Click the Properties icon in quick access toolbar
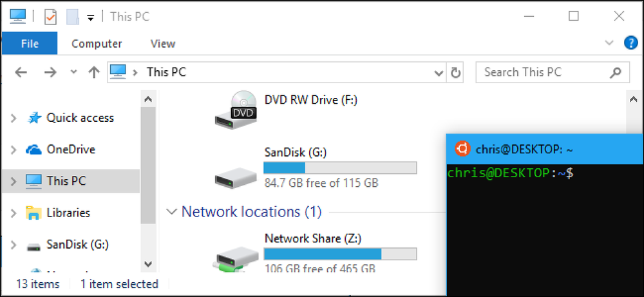 pos(50,17)
